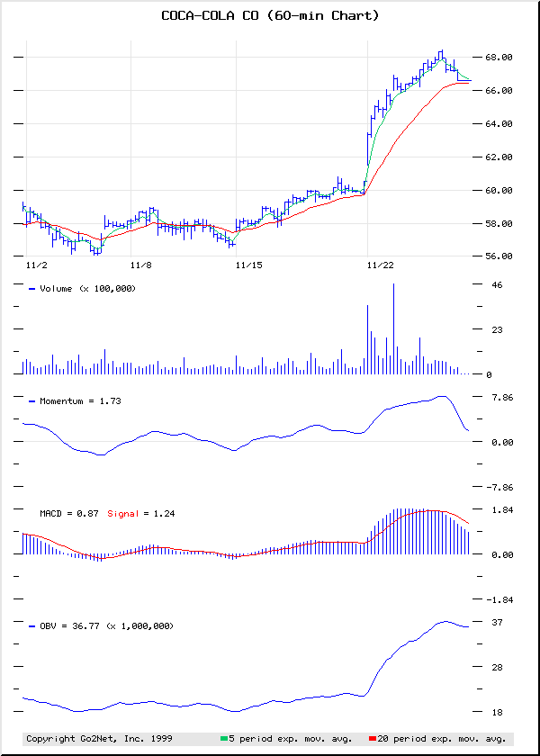
Task: Click the 68.00 price axis label
Action: 499,58
